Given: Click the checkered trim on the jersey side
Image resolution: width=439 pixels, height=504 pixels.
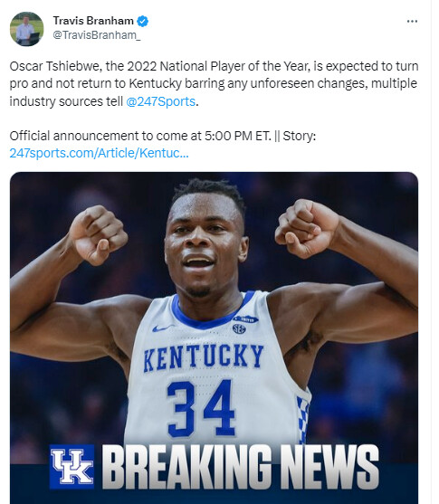Looking at the screenshot, I should [x=302, y=419].
